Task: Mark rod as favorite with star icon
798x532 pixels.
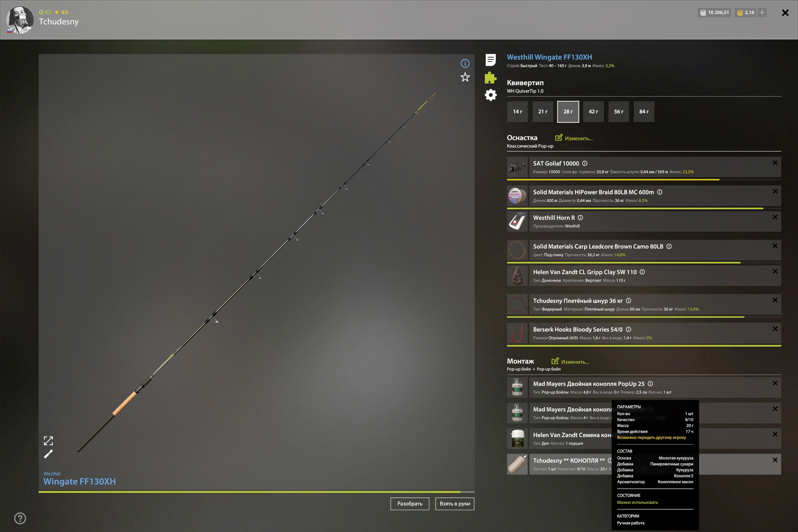Action: [x=465, y=77]
